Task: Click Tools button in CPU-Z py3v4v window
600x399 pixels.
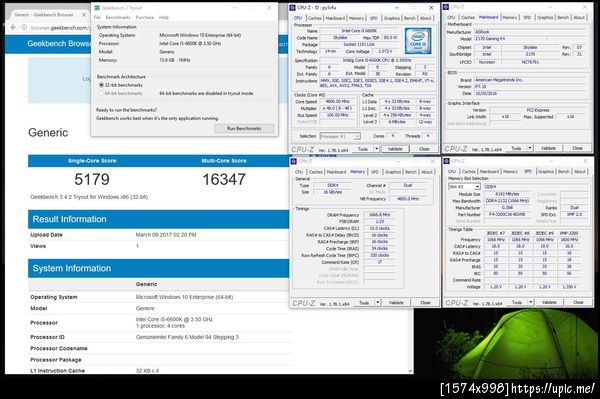Action: click(x=363, y=149)
